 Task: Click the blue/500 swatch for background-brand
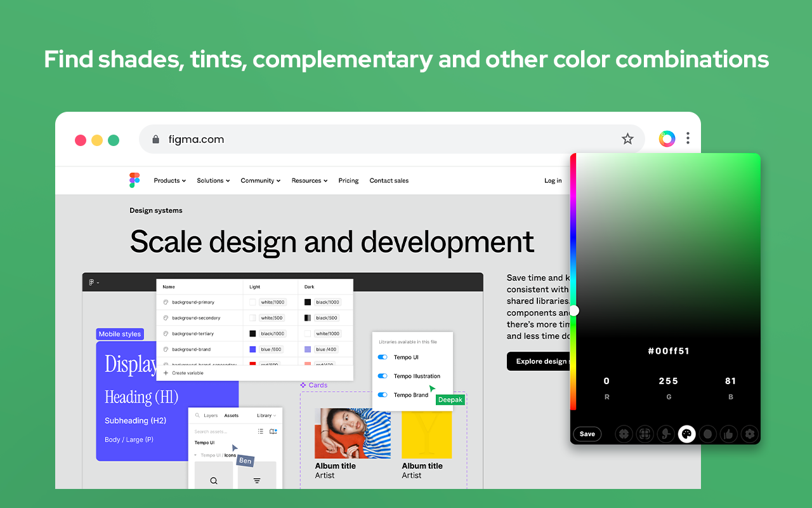(x=252, y=349)
